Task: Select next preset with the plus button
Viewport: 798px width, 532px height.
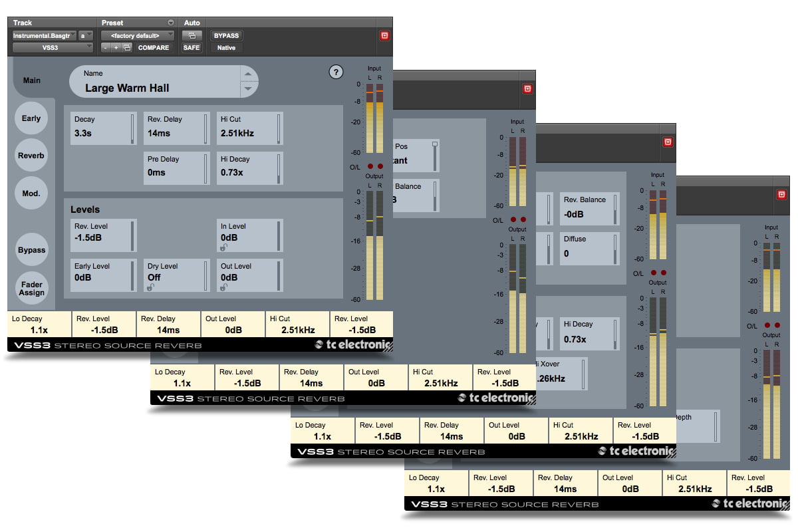Action: [x=116, y=48]
